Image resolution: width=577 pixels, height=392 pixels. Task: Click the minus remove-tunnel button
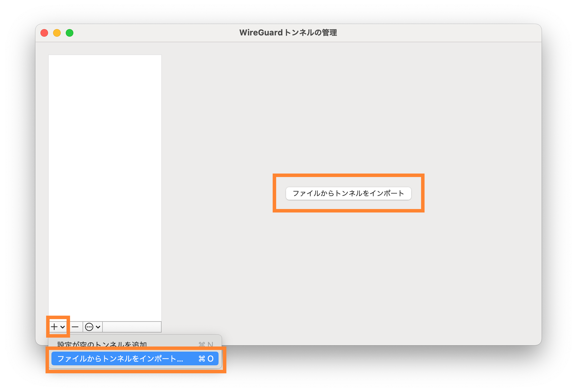(75, 327)
